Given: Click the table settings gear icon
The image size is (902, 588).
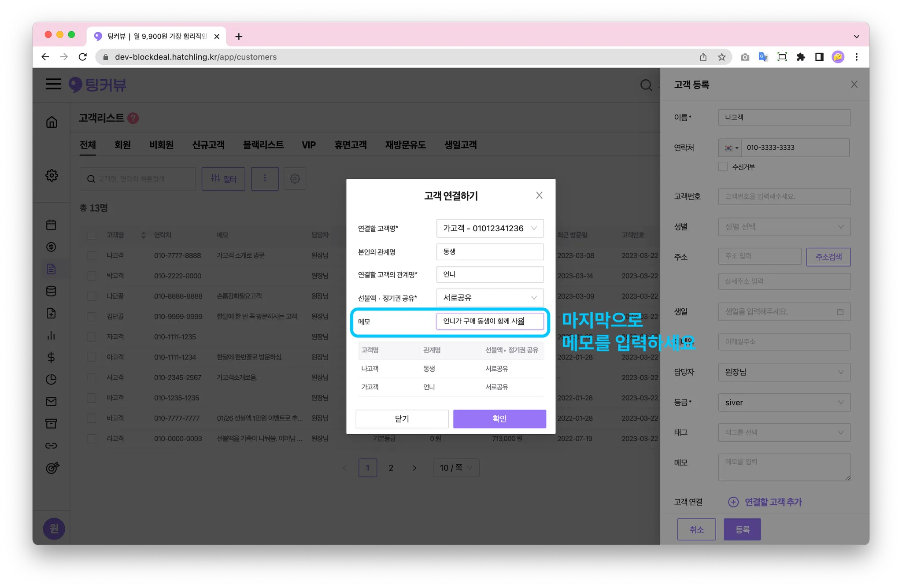Looking at the screenshot, I should [x=295, y=178].
